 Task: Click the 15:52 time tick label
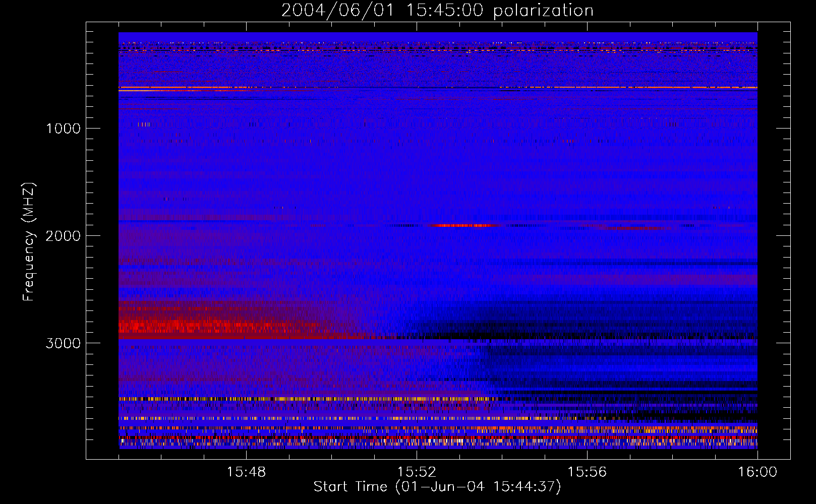[417, 472]
